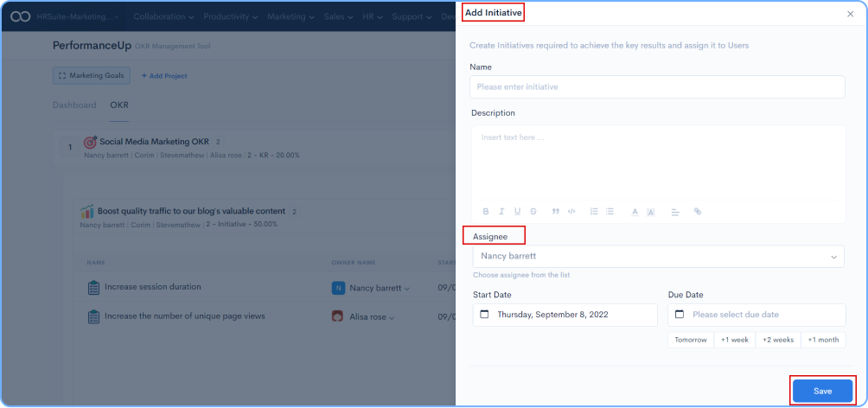This screenshot has width=868, height=408.
Task: Apply strikethrough in the description editor
Action: 533,211
